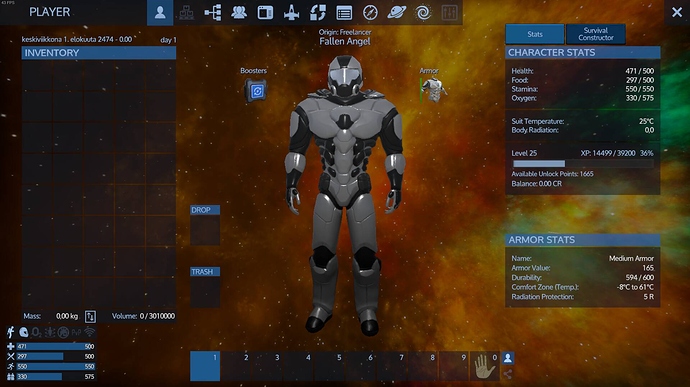This screenshot has width=690, height=387.
Task: Close the player window with X
Action: 677,12
